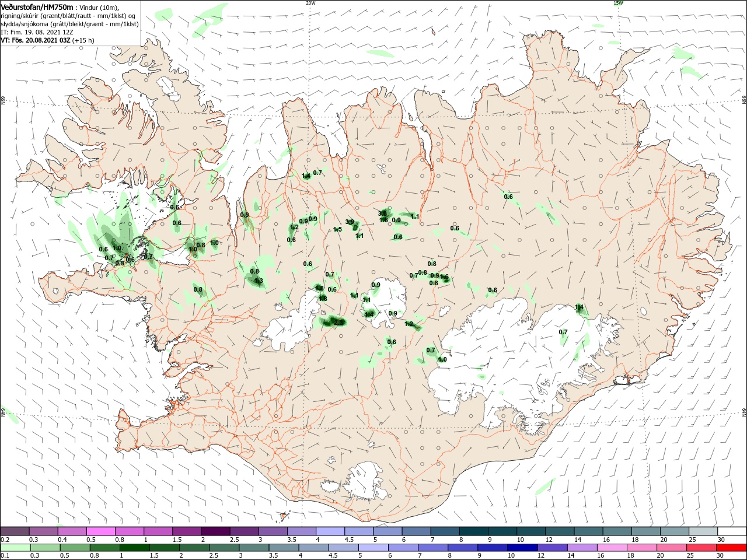Click the '0.1' label in the rain legend

click(x=5, y=555)
